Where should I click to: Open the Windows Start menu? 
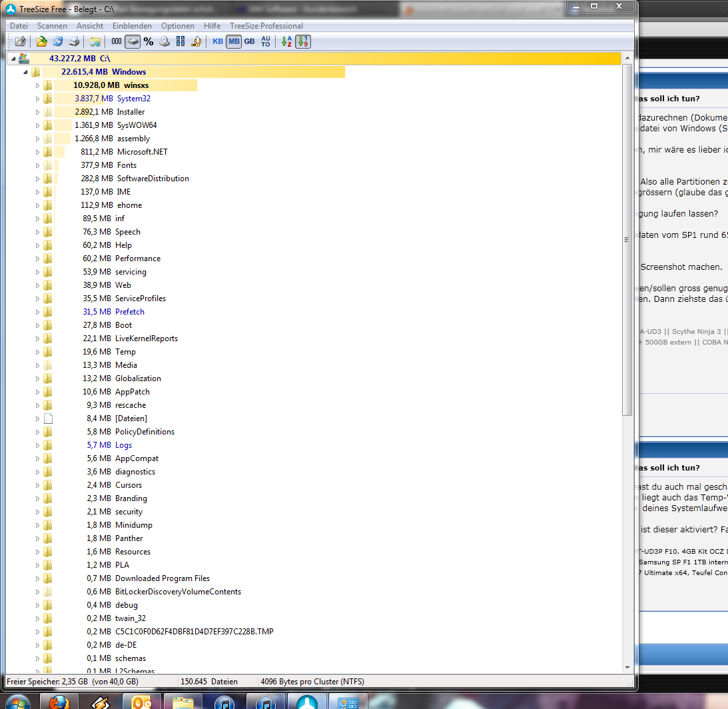click(x=17, y=702)
